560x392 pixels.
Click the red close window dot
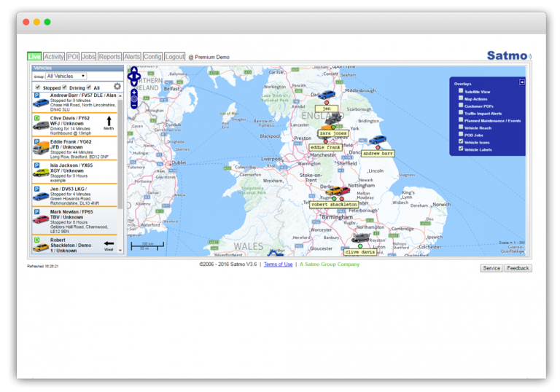tap(26, 22)
